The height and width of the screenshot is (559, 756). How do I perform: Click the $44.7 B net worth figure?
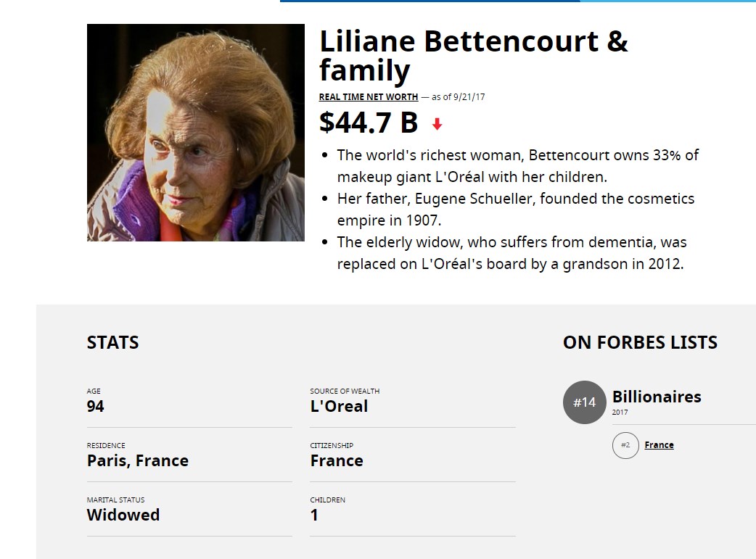[369, 123]
